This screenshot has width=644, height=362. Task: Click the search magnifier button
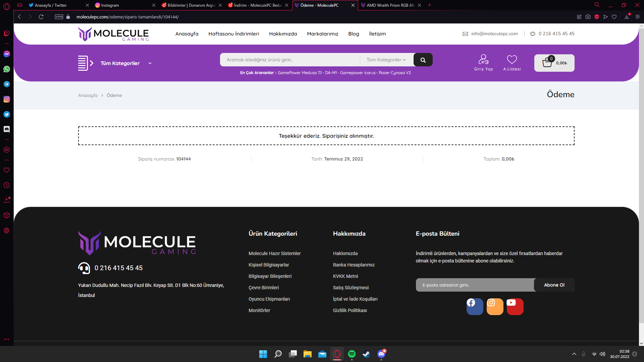click(423, 60)
